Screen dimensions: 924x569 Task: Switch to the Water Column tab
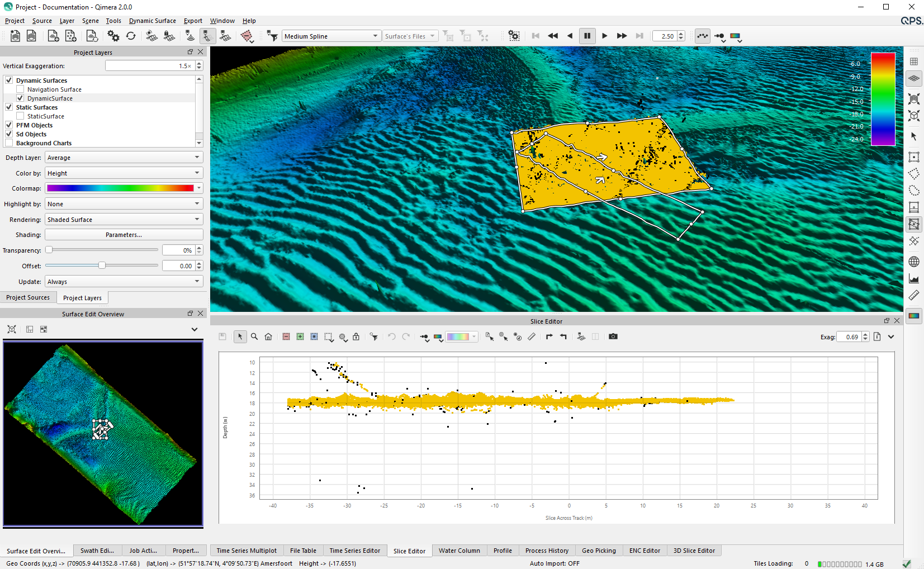459,551
